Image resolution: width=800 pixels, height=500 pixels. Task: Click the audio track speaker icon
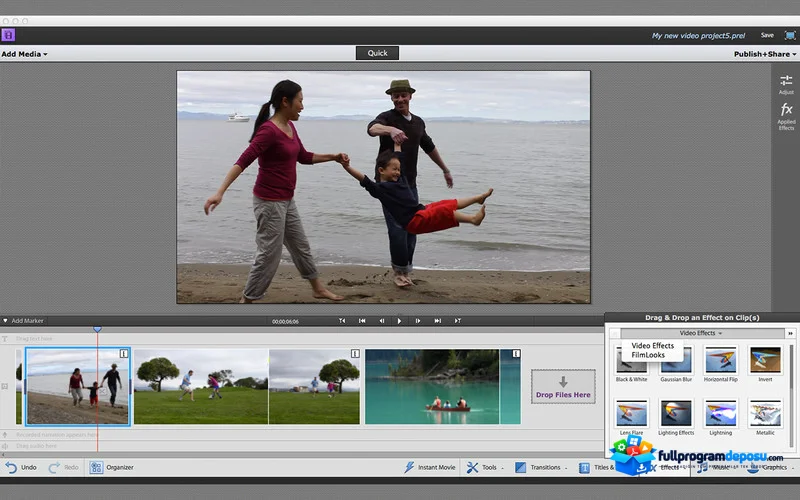click(x=5, y=446)
